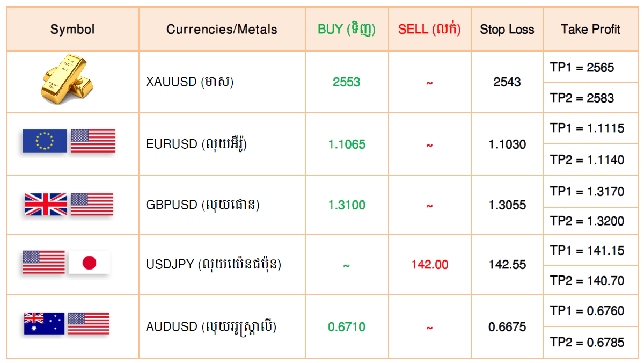Click the European Union flag icon
The width and height of the screenshot is (644, 363).
[x=45, y=141]
